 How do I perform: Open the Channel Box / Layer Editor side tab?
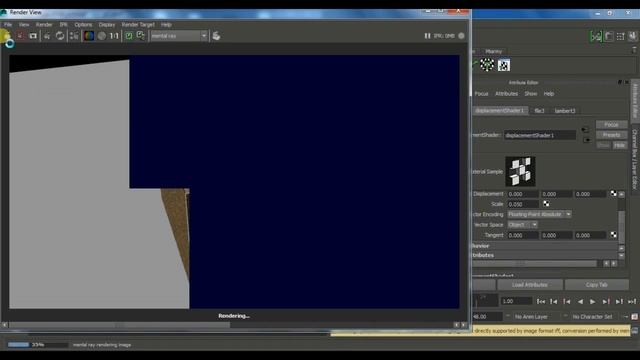point(635,159)
